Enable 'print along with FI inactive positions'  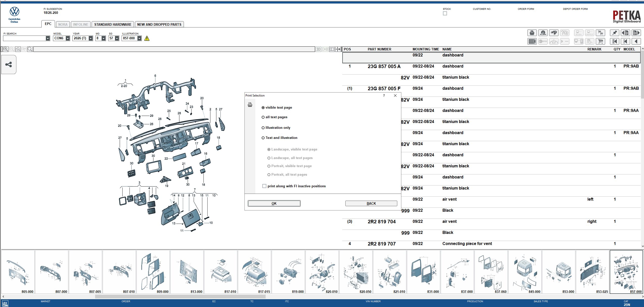[x=264, y=186]
